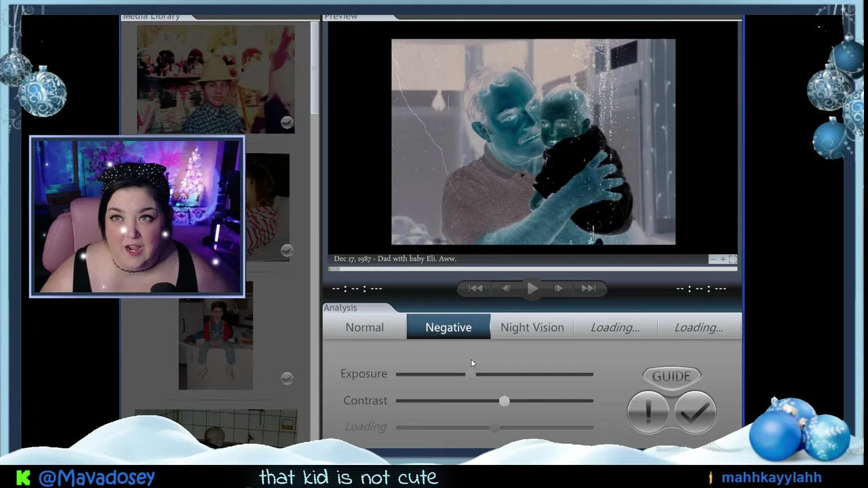Click the first Loading... analysis tab
Screen dimensions: 868x488
click(x=615, y=327)
